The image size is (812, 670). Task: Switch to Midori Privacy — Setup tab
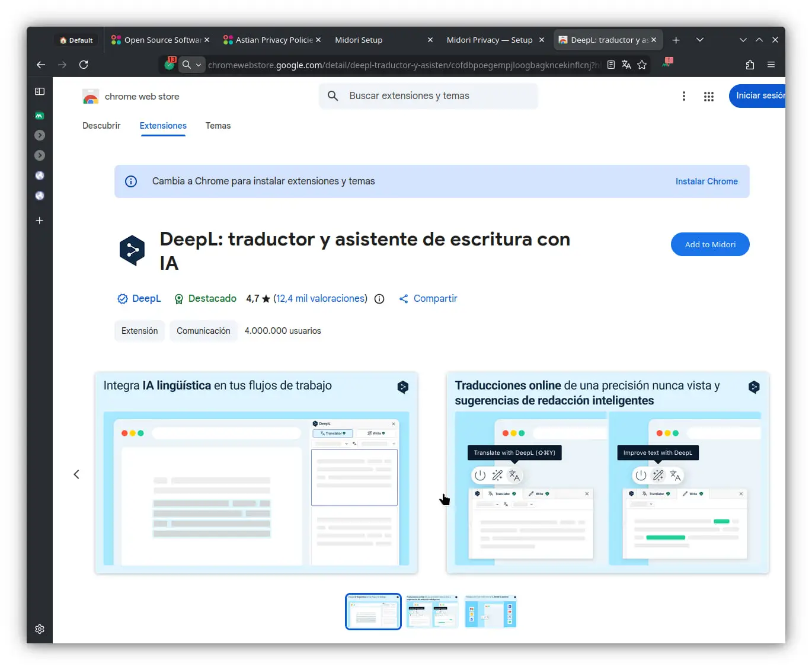(x=490, y=40)
